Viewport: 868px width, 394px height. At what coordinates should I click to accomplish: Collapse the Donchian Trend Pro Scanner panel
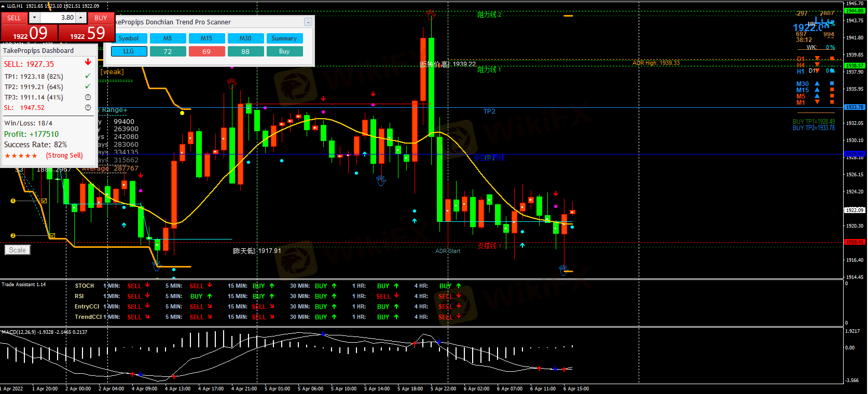tap(308, 22)
